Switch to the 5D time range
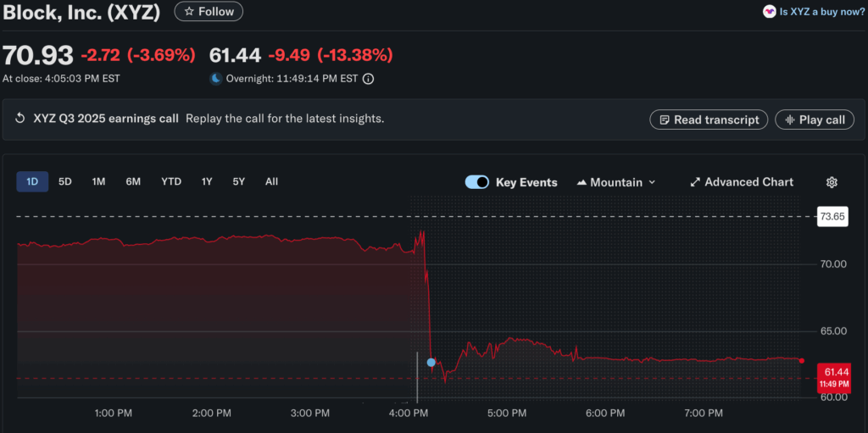This screenshot has height=433, width=868. tap(65, 181)
